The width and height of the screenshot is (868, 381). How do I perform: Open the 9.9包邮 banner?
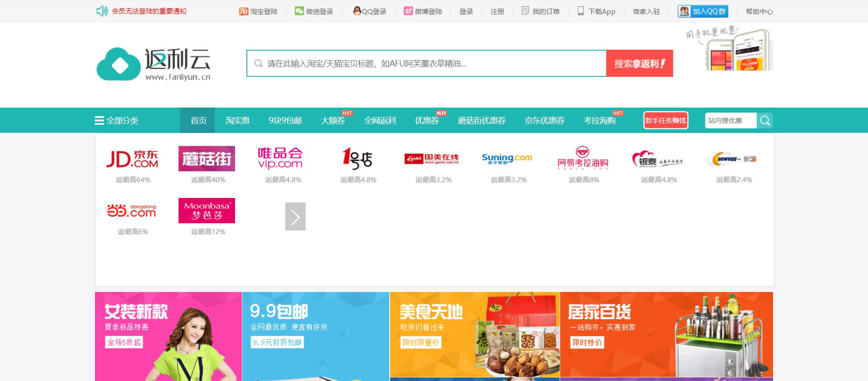(x=316, y=336)
